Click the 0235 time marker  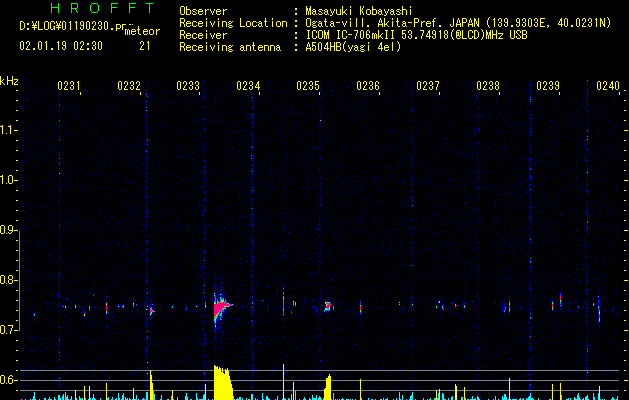[308, 86]
